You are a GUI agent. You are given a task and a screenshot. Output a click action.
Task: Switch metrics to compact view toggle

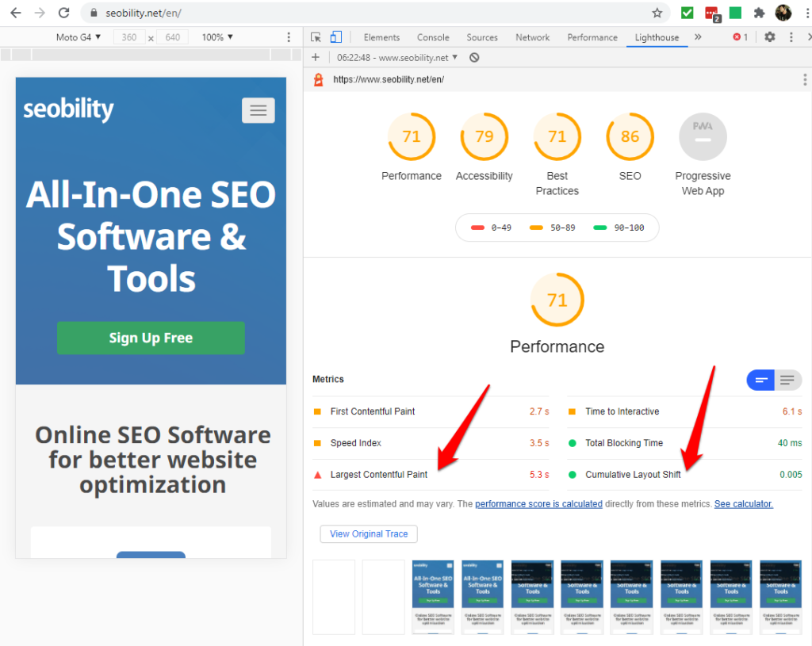pyautogui.click(x=760, y=380)
